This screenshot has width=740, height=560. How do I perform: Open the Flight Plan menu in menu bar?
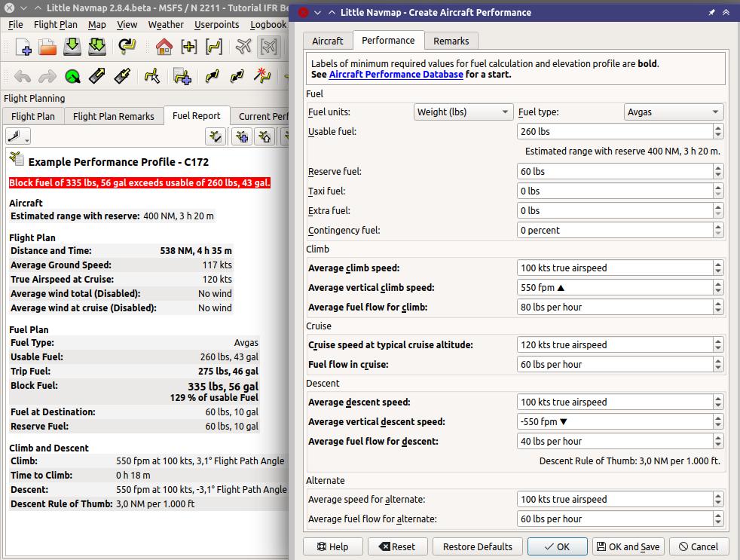[56, 25]
